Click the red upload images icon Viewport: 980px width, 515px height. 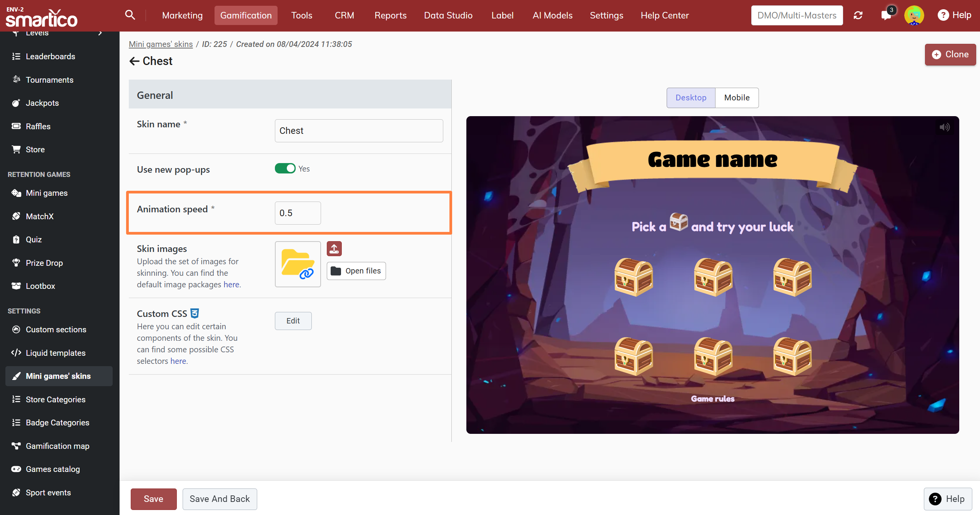pos(334,249)
